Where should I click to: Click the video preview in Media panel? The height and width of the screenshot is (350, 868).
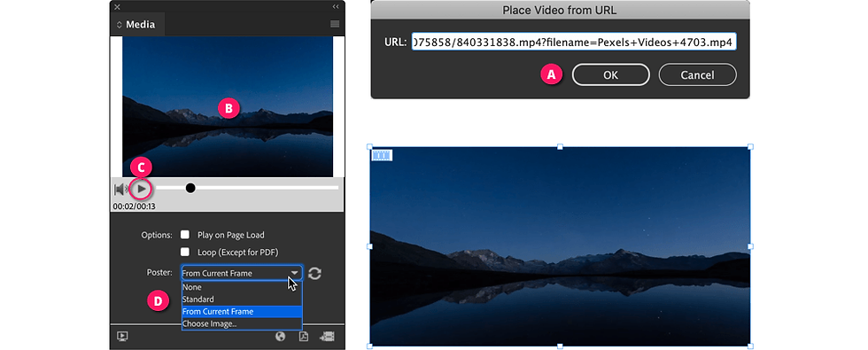pyautogui.click(x=228, y=107)
